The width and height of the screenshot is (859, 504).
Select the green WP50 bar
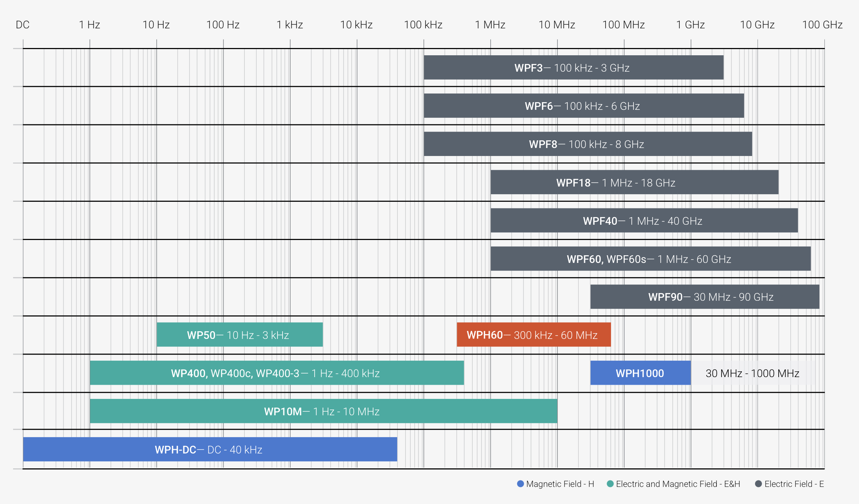click(x=239, y=335)
